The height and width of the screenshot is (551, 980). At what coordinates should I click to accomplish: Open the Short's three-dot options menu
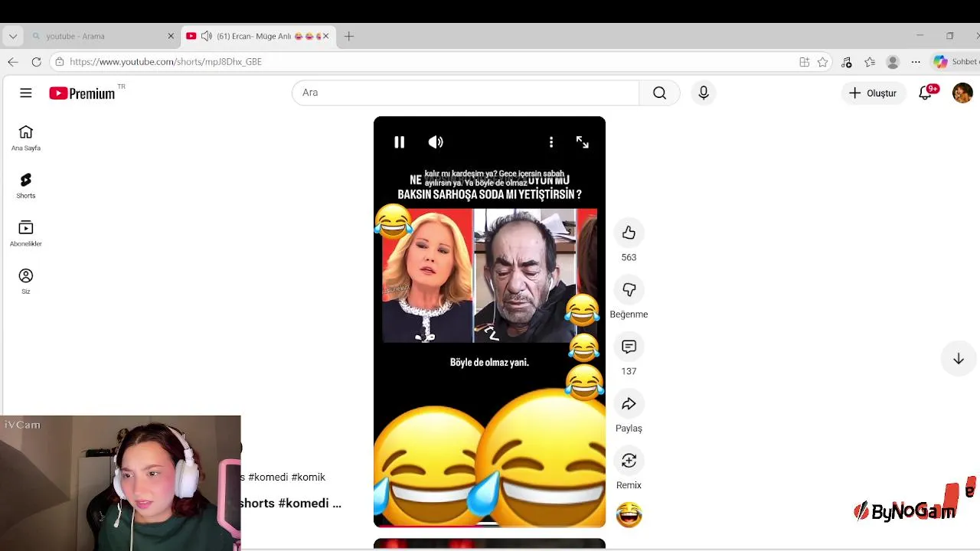[x=551, y=142]
